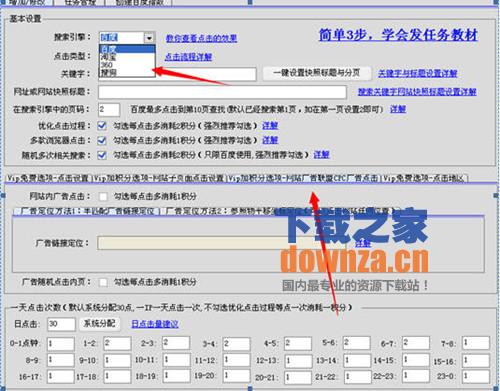Open 简单3步，学会发任务教材 link
The width and height of the screenshot is (500, 391).
point(398,35)
